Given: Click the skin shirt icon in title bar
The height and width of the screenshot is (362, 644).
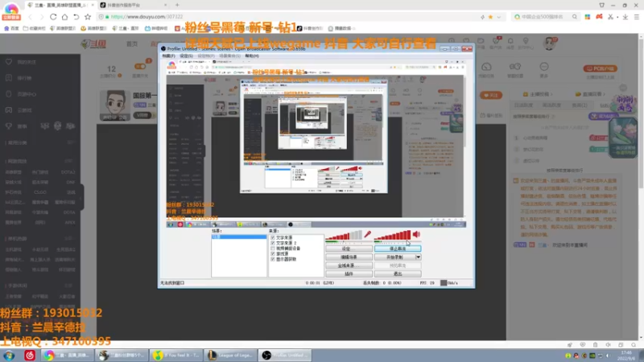Looking at the screenshot, I should pyautogui.click(x=601, y=5).
